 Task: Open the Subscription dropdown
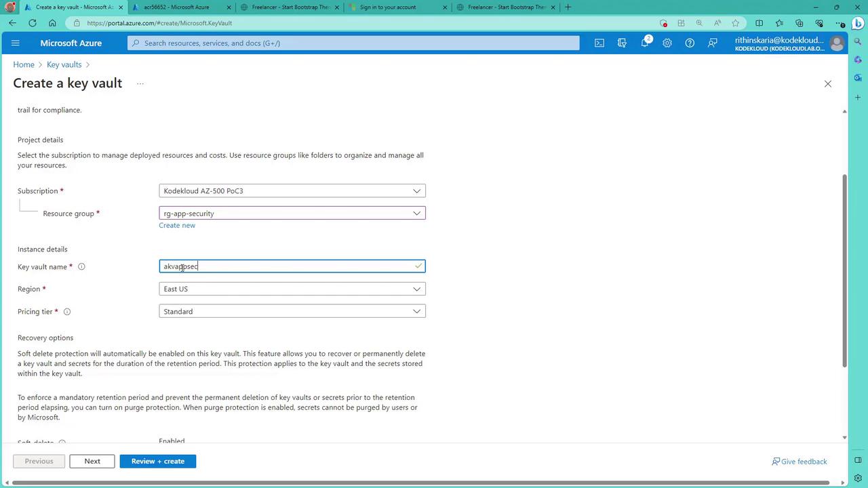tap(292, 191)
